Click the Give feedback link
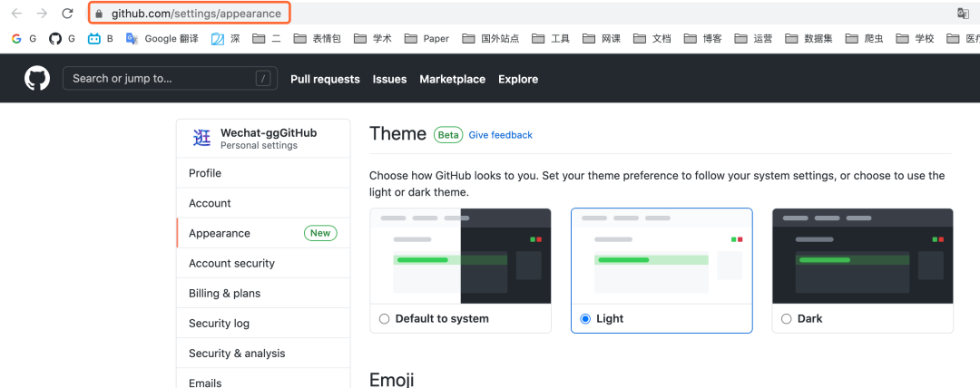This screenshot has width=980, height=388. coord(501,135)
